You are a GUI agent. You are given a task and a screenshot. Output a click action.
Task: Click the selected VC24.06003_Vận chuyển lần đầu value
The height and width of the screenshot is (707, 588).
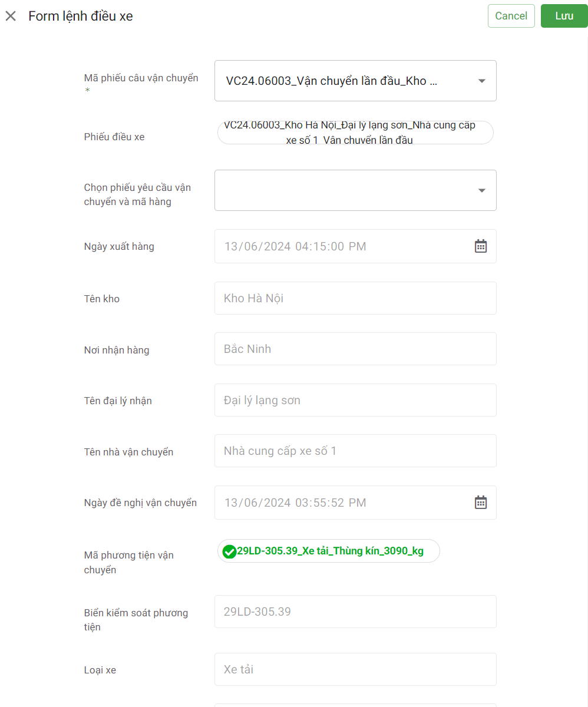332,81
